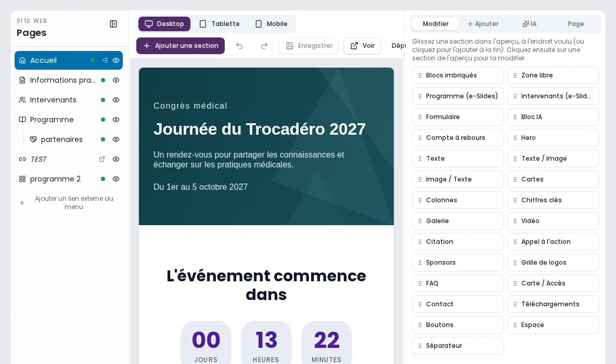Click the Voir preview button
Screen dimensions: 616x364
coord(362,46)
